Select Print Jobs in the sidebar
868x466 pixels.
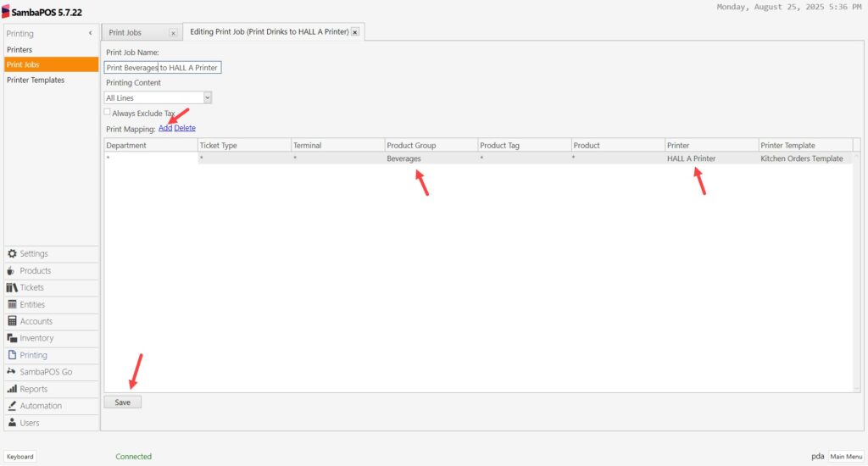(51, 64)
